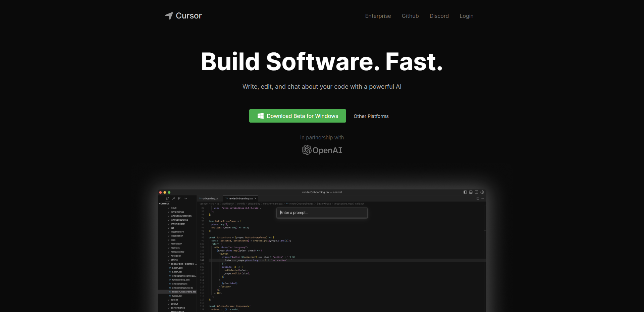This screenshot has width=644, height=312.
Task: Toggle the primary sidebar layout icon
Action: click(465, 192)
